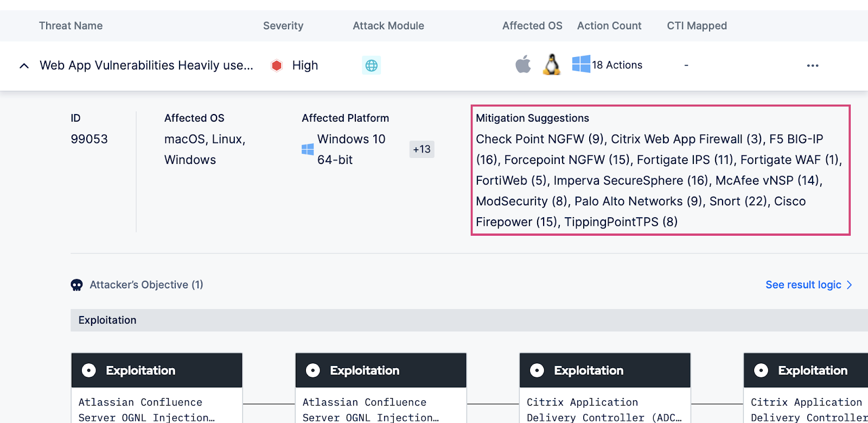Select the cut-off fourth Citrix Exploitation card
This screenshot has width=868, height=423.
806,388
